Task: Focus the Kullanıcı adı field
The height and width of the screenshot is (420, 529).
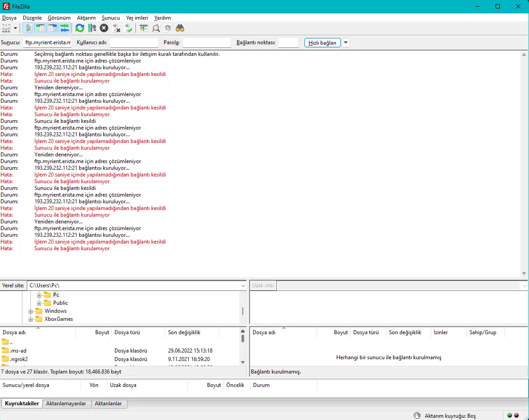Action: [x=134, y=42]
